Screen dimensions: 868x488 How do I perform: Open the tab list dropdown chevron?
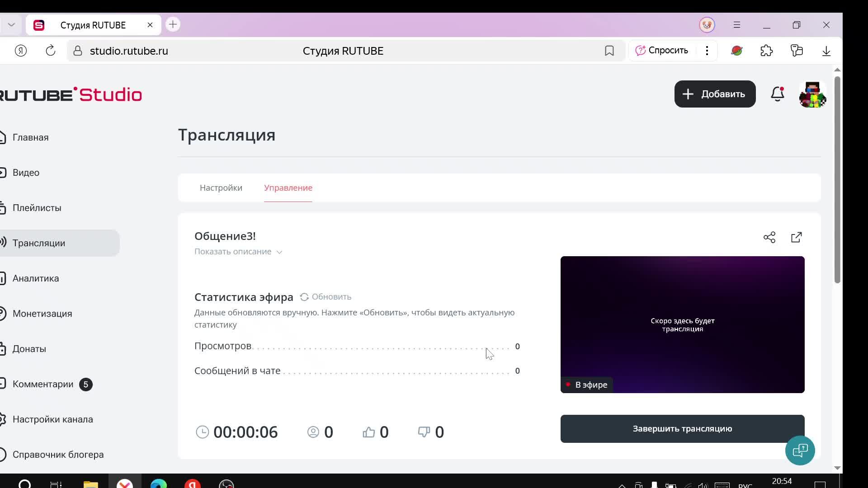(12, 25)
